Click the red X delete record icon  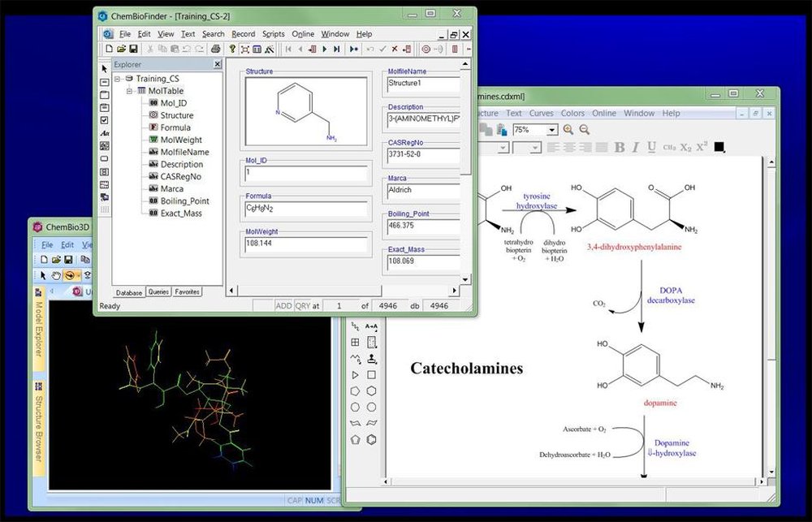tap(395, 50)
